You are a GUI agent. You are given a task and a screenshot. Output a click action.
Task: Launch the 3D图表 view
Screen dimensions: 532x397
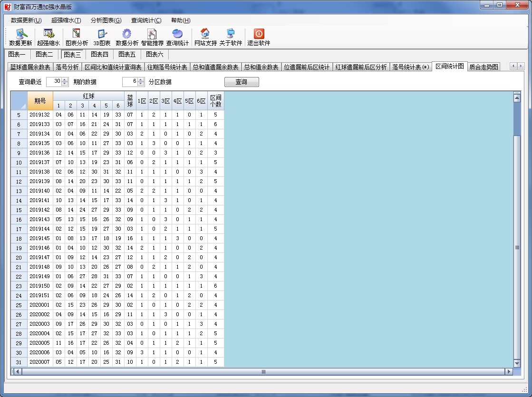pos(102,37)
